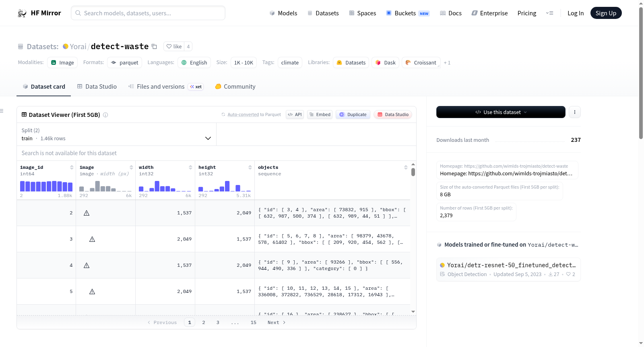Switch to the Data Studio tab
644x347 pixels.
[97, 87]
